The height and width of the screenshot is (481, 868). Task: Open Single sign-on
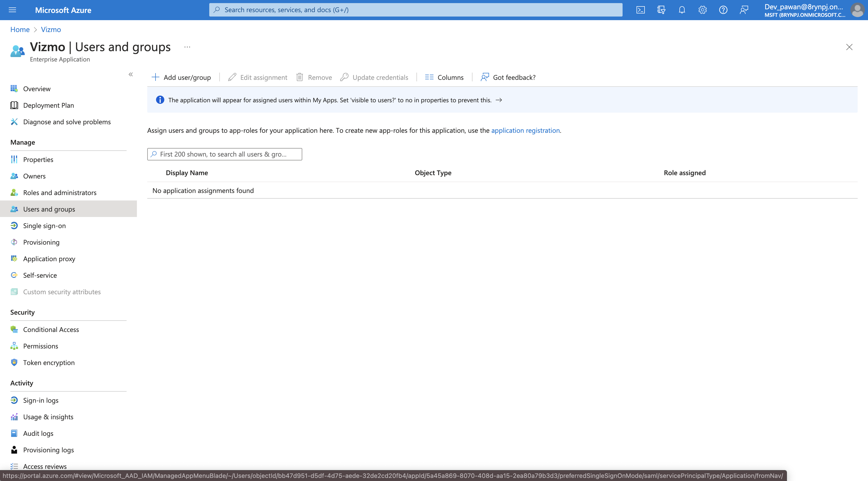[x=68, y=226]
